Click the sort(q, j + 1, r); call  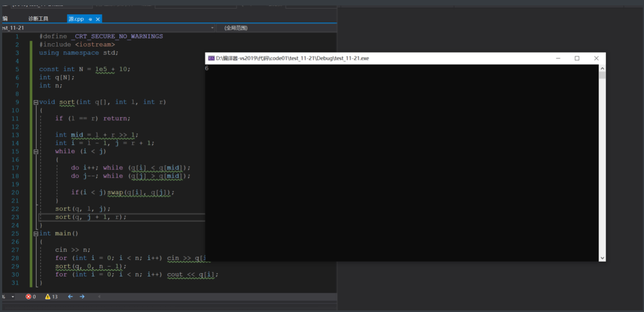tap(91, 217)
